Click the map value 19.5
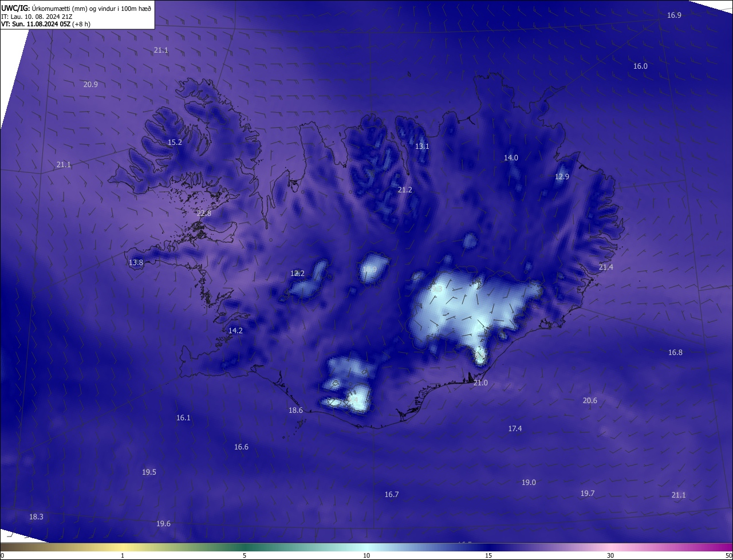The height and width of the screenshot is (560, 733). point(149,472)
